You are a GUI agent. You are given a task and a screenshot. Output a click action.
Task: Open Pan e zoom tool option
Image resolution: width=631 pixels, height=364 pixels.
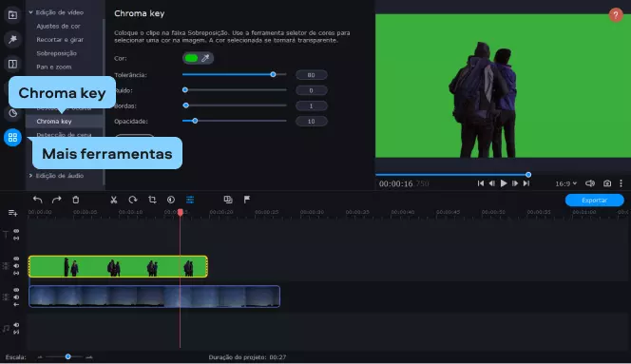click(54, 67)
